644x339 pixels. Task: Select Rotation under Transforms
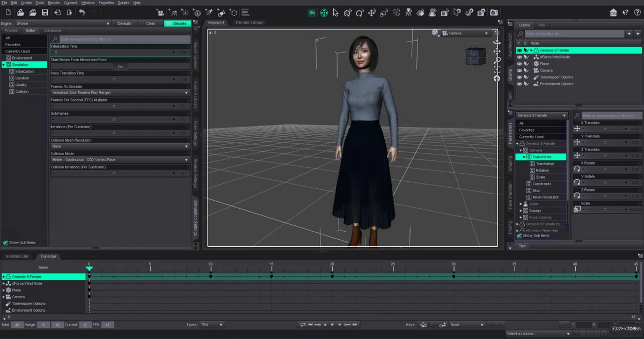click(542, 171)
